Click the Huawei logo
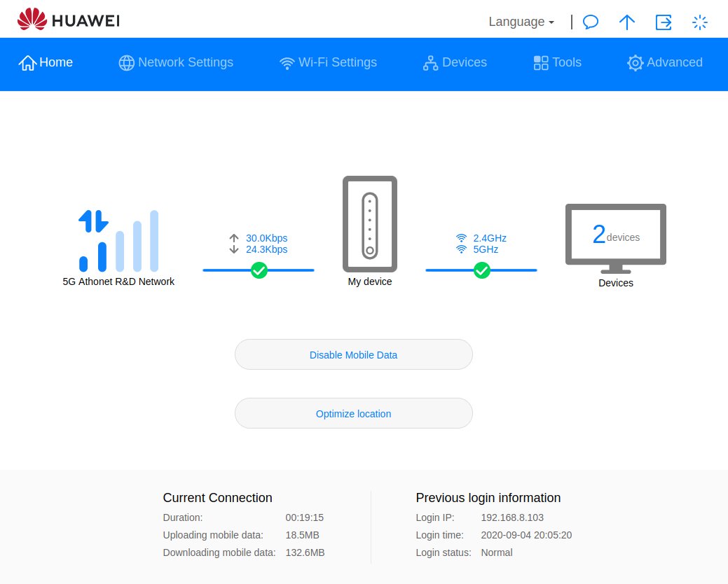 pos(68,20)
